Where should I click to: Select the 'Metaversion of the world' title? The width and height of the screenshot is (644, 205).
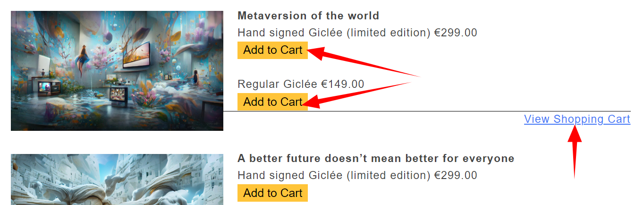pos(308,16)
